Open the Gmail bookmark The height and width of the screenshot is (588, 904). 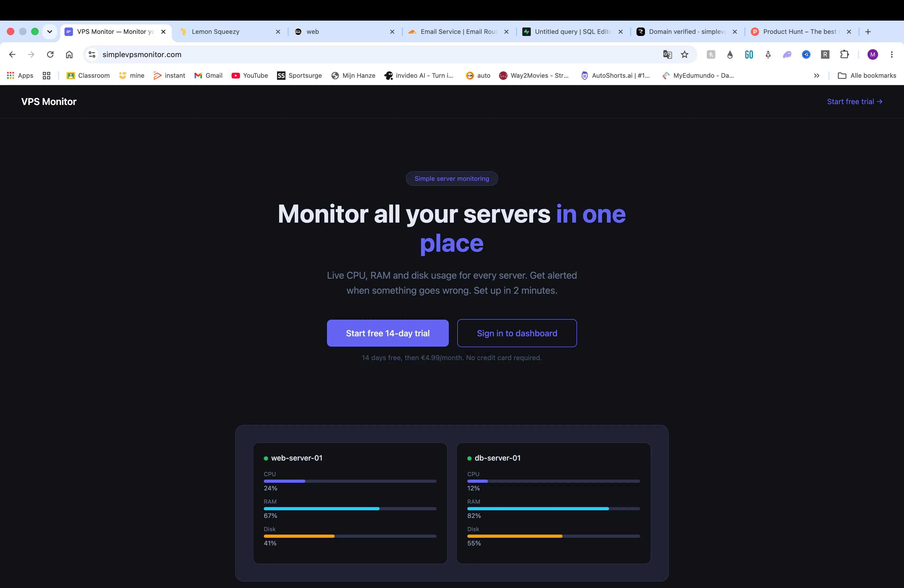pyautogui.click(x=208, y=76)
